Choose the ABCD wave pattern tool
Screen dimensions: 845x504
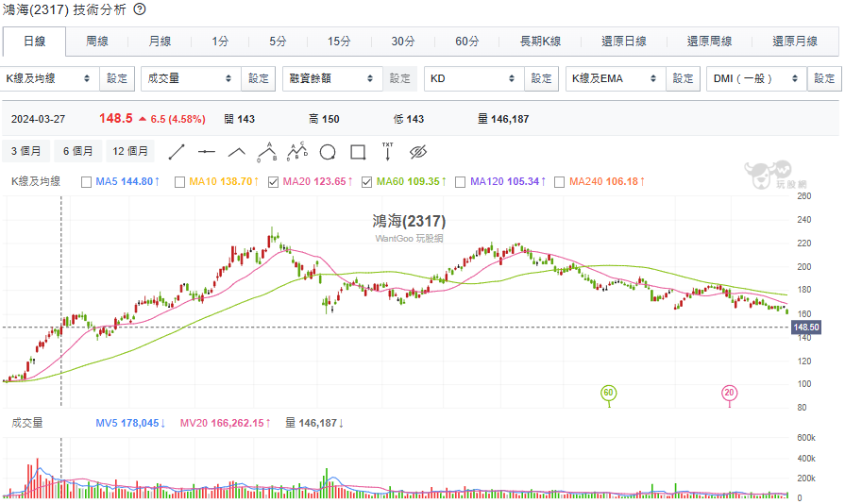click(297, 150)
